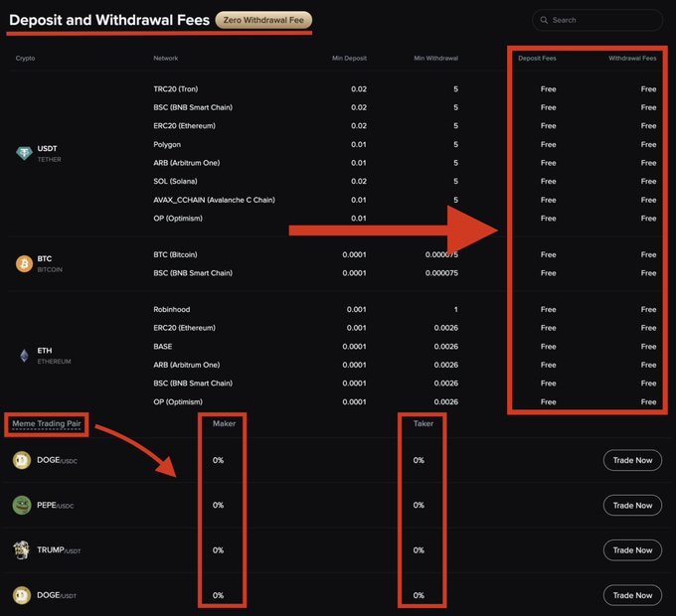The height and width of the screenshot is (616, 676).
Task: Click the Min Deposit column header
Action: [349, 59]
